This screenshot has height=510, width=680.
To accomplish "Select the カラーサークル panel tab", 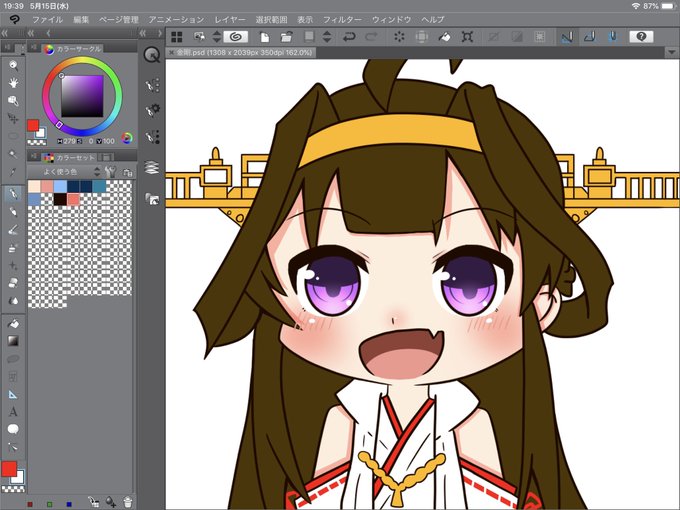I will point(72,49).
